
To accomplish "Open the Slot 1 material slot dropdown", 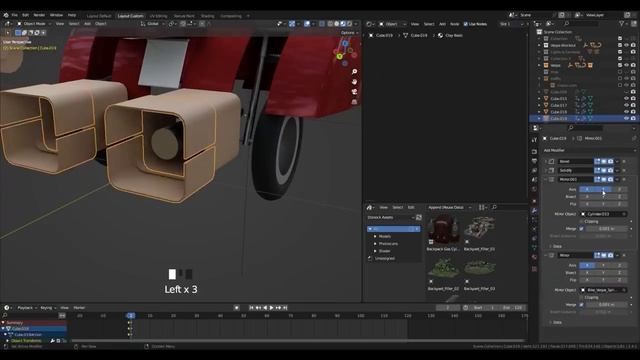I will point(512,24).
